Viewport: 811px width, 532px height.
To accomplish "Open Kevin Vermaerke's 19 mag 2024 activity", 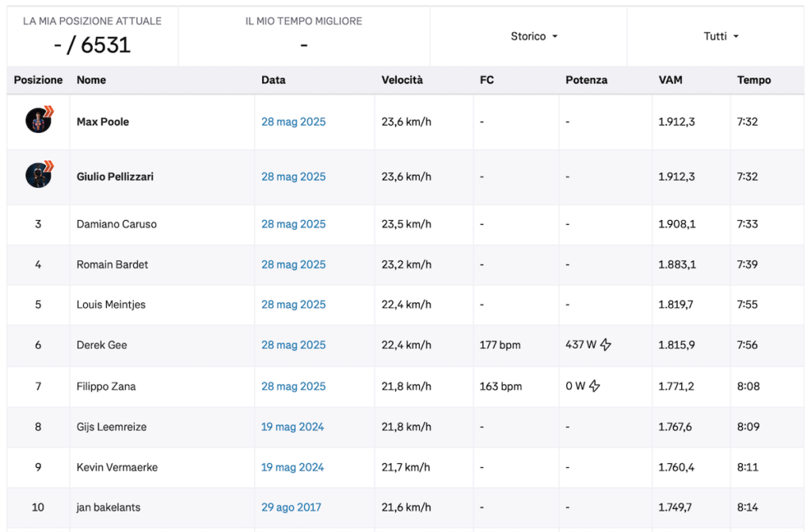I will point(292,467).
